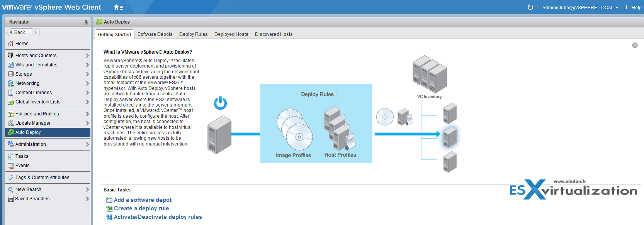Click the Activate/Deactivate deploy rules link
This screenshot has height=225, width=644.
pos(158,217)
